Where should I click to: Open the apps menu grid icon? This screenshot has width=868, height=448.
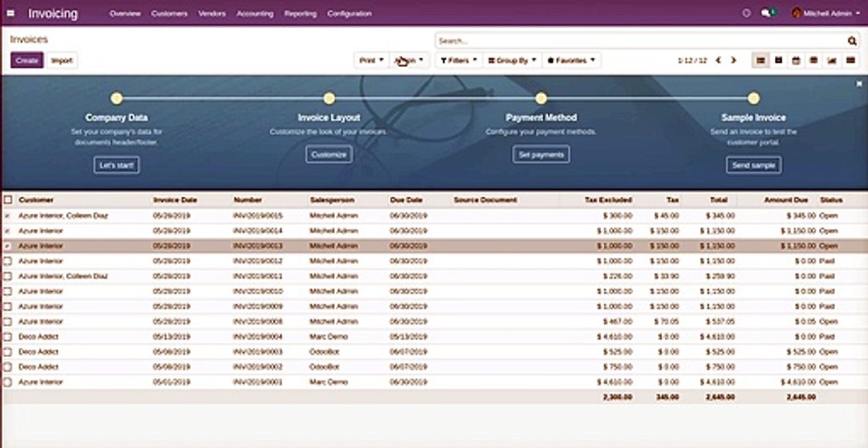click(x=11, y=13)
